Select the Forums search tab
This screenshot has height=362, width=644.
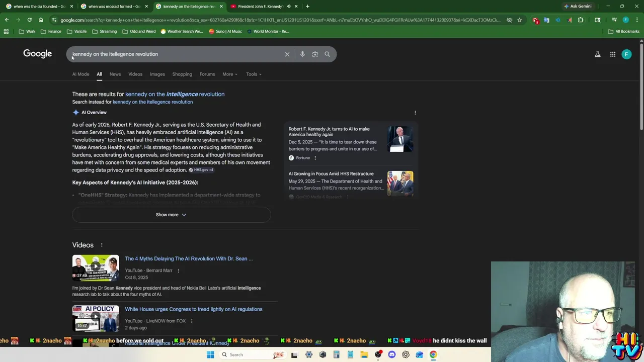pos(207,74)
